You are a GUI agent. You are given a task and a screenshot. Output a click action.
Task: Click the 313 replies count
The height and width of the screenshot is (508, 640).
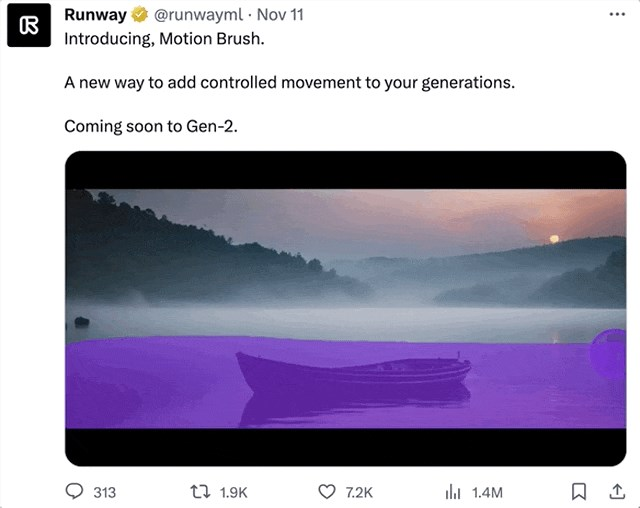point(104,493)
